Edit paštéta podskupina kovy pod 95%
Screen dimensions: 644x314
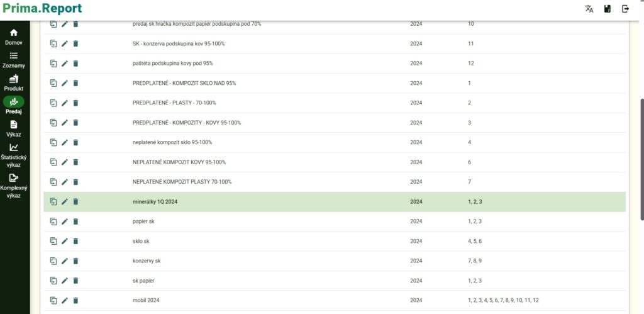click(65, 64)
